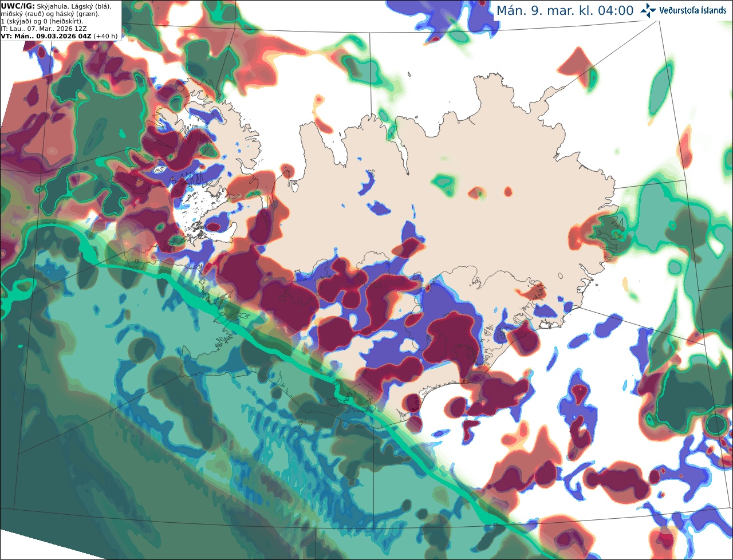Click the "UWC/IG: Skýjahula. Lágský (blá)," legend line

56,6
